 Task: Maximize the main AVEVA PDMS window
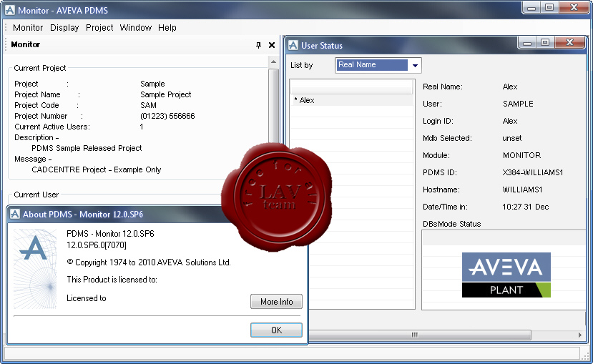pyautogui.click(x=549, y=8)
